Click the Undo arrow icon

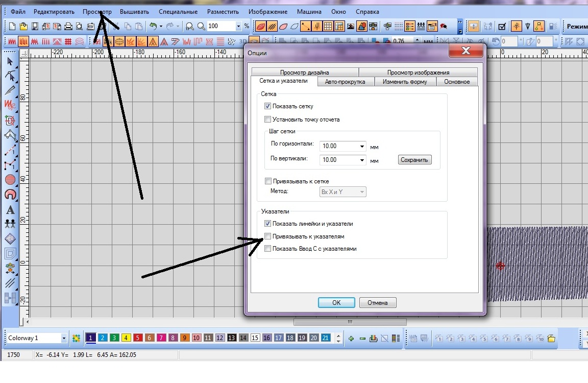coord(153,26)
